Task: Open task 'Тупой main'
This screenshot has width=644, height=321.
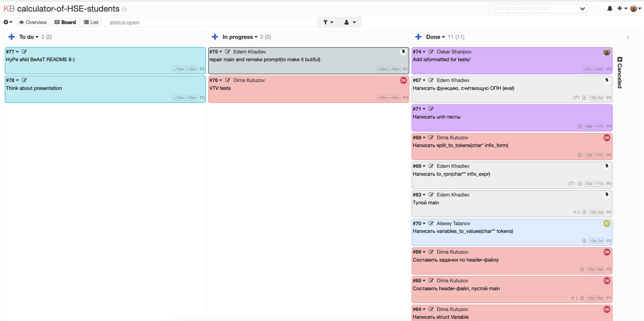Action: point(426,203)
